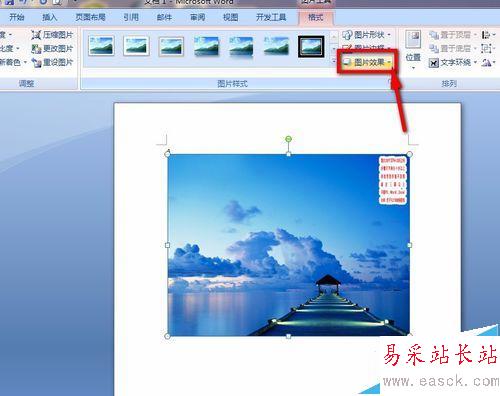Click the top-middle sizing handle of picture

(289, 154)
